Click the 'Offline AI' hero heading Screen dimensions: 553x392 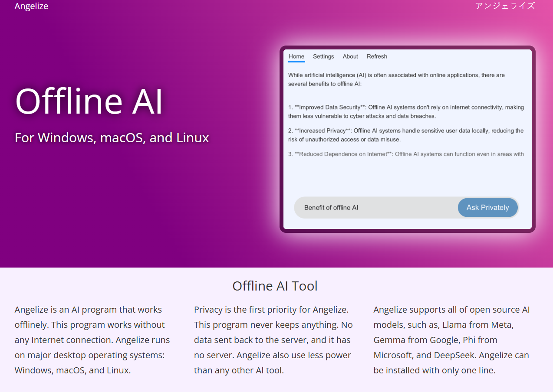[x=89, y=101]
